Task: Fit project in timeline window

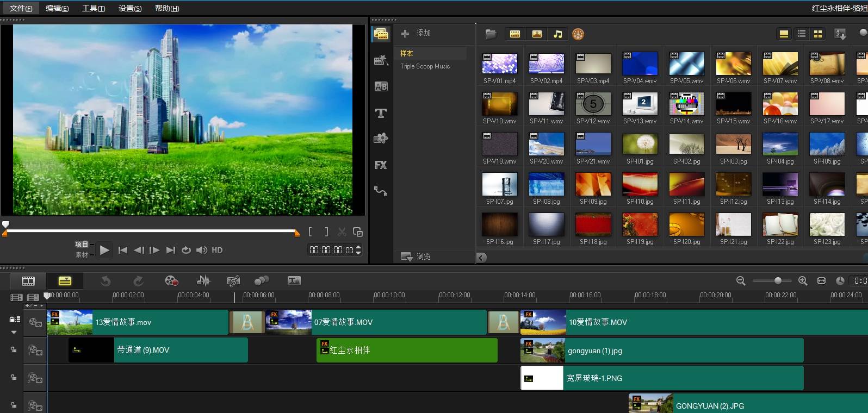Action: [x=822, y=281]
